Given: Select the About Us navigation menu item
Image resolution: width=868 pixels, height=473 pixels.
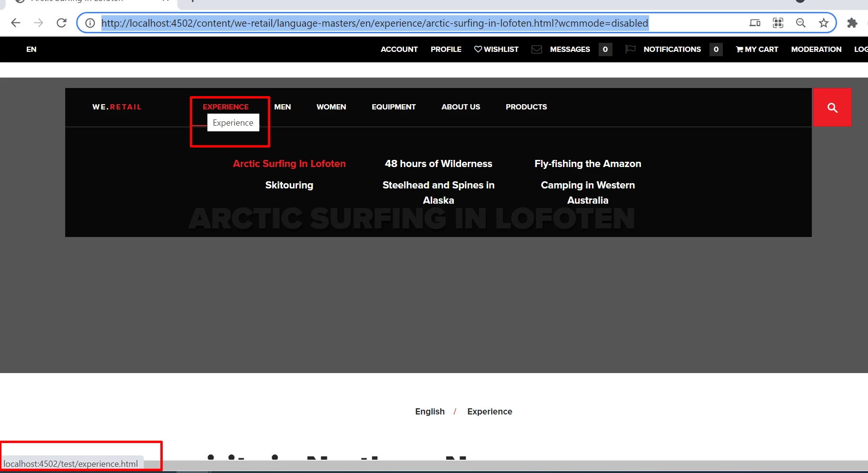Looking at the screenshot, I should click(461, 107).
